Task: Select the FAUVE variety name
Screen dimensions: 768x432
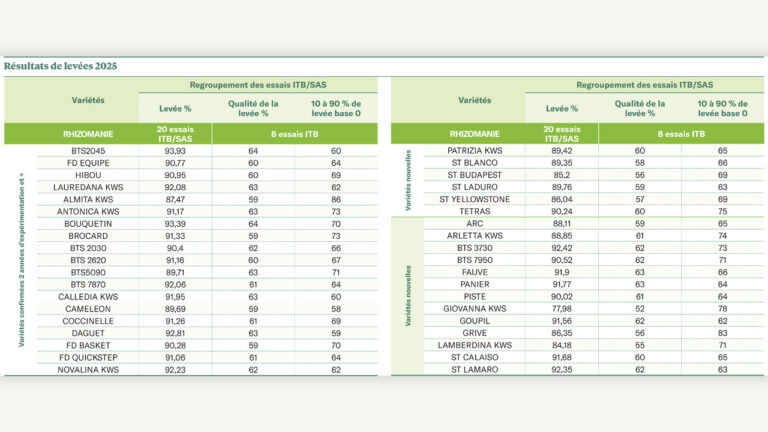Action: coord(475,272)
